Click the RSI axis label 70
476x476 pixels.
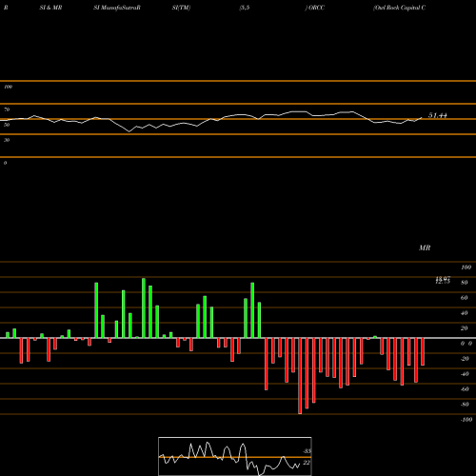pyautogui.click(x=7, y=109)
